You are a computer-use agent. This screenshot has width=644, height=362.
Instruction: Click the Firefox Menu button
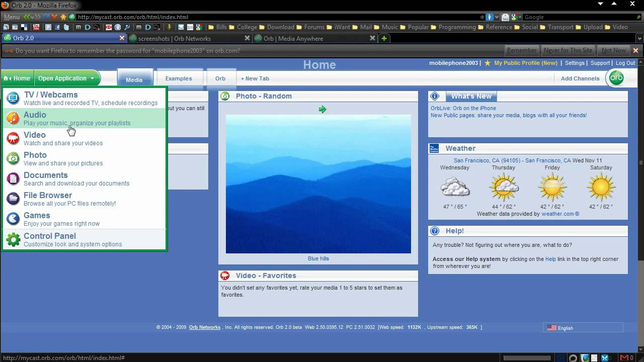tap(12, 17)
